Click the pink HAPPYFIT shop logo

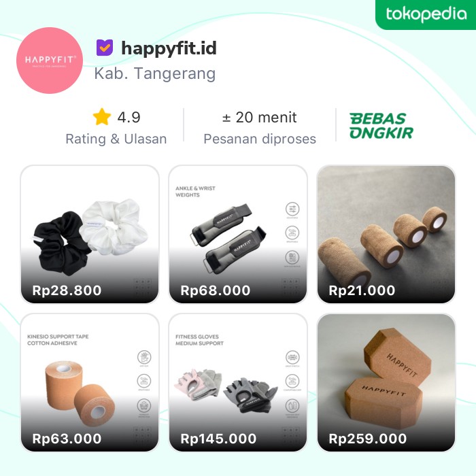(50, 61)
